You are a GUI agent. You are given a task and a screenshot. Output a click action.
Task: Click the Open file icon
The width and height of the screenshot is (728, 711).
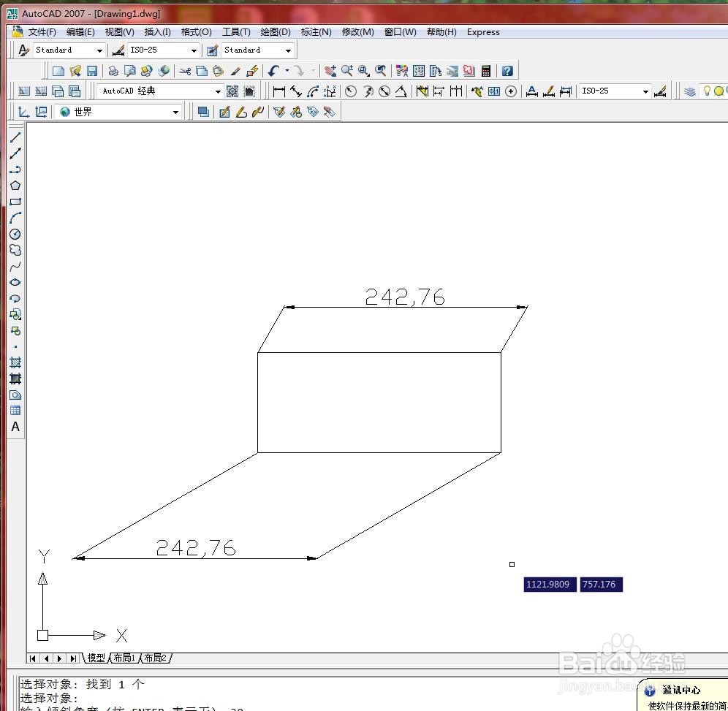tap(75, 71)
